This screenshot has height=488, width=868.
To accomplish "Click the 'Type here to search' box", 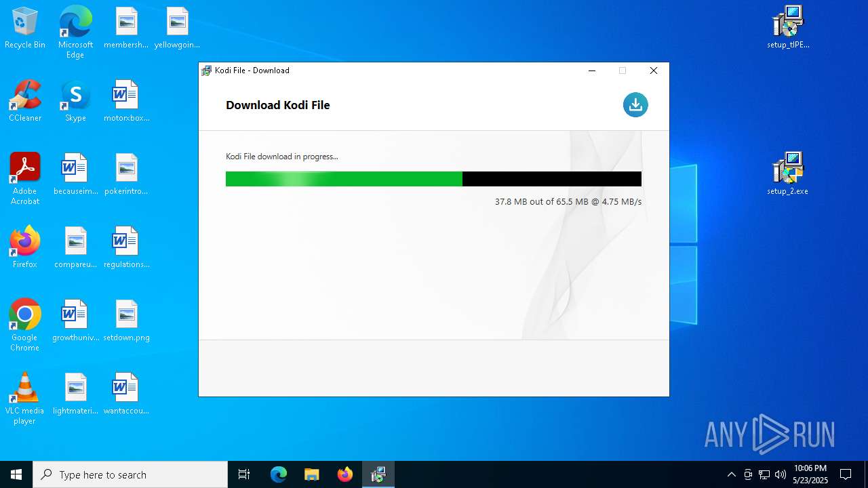I will [x=130, y=474].
